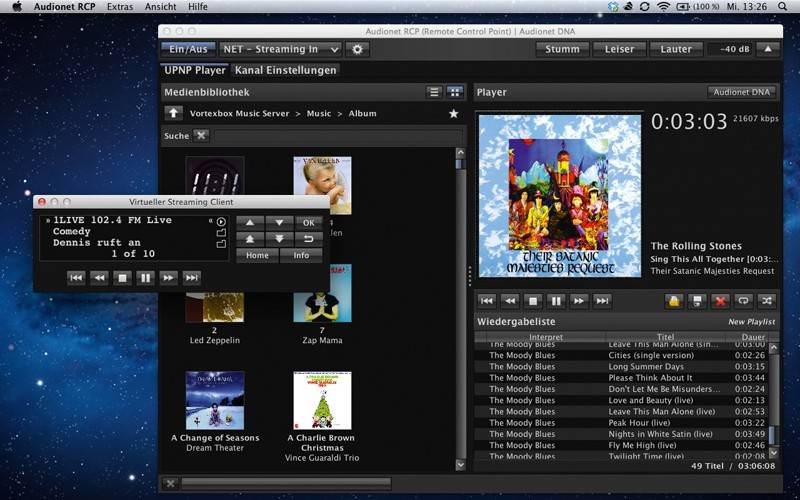
Task: Select Nights in White Satin (live) row
Action: coord(621,434)
